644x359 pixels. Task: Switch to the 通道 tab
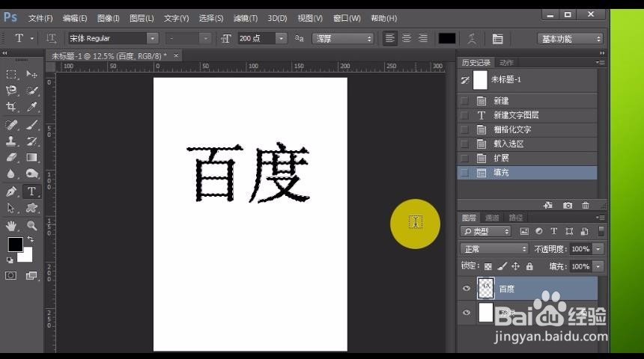pyautogui.click(x=492, y=218)
